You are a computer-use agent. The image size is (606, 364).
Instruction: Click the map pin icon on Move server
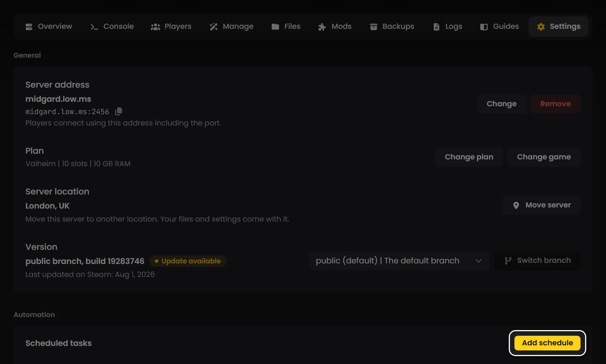(x=516, y=205)
